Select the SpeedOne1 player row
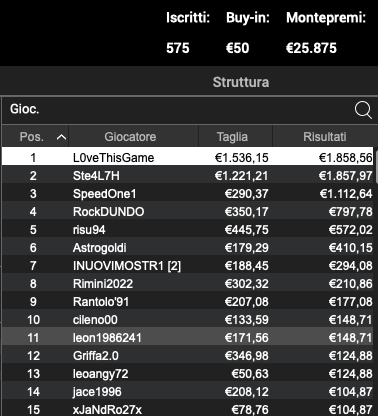The width and height of the screenshot is (378, 416). [187, 193]
